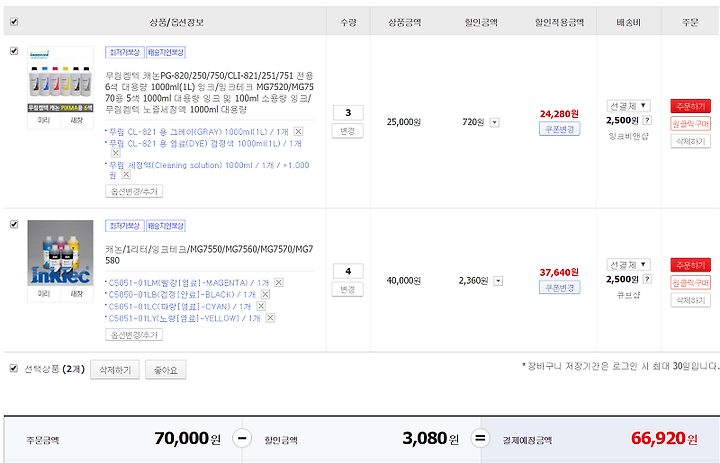720x463 pixels.
Task: Click 변경 under quantity 4
Action: coord(348,289)
